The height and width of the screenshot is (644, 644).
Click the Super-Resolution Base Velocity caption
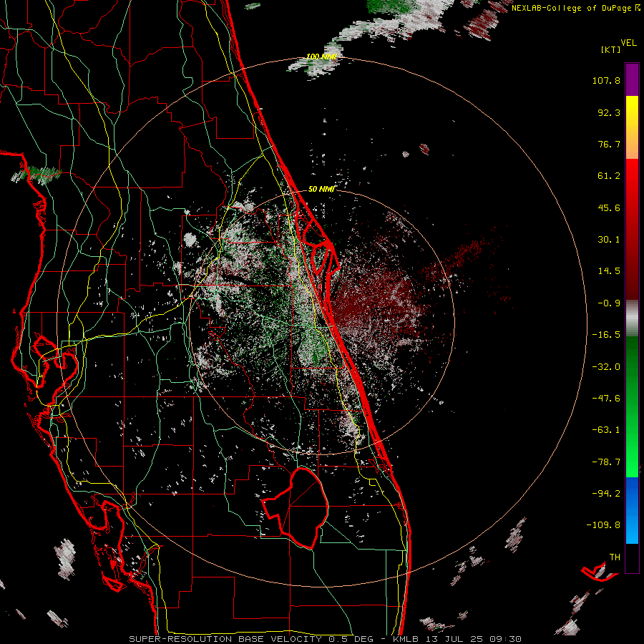click(326, 639)
